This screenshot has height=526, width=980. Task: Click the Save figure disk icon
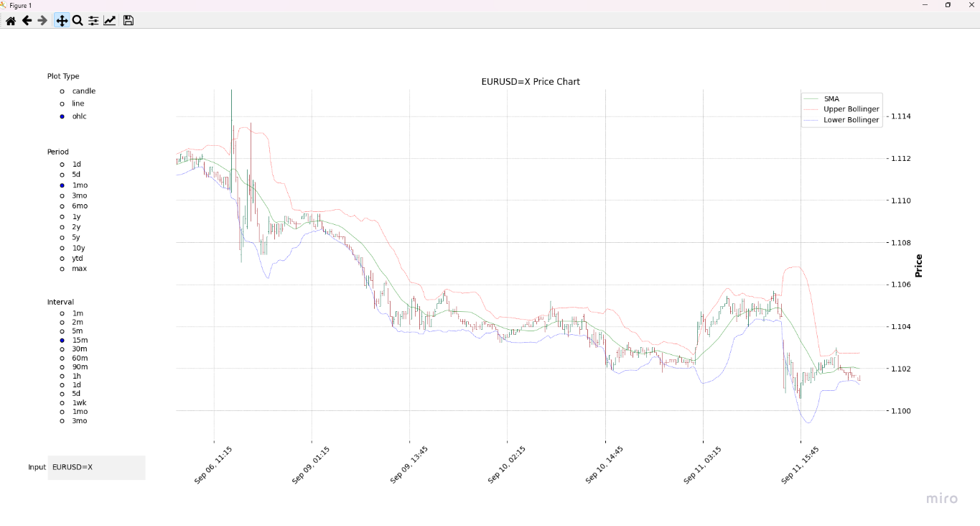(x=127, y=20)
